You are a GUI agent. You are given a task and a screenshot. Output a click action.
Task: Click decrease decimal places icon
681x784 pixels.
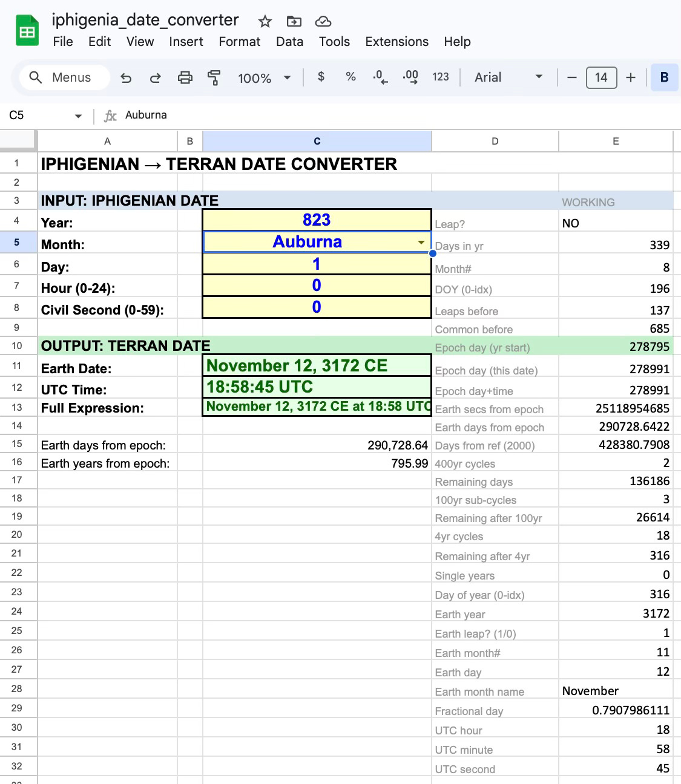click(380, 77)
